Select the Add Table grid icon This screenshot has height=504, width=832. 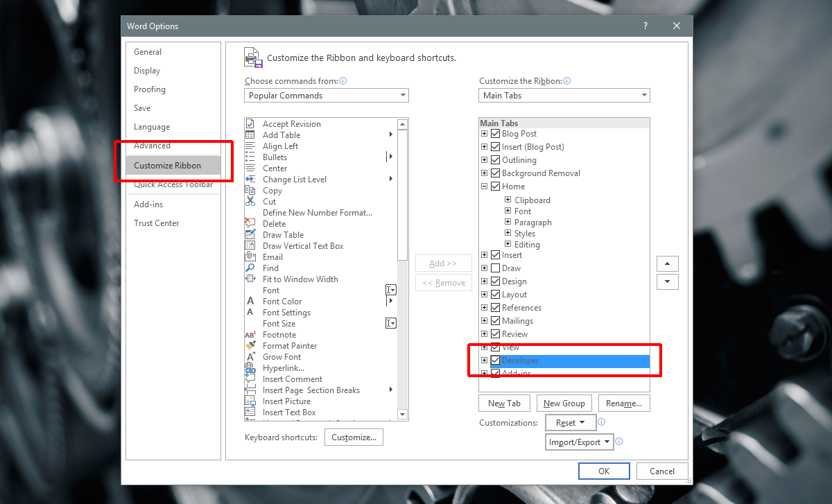(250, 135)
